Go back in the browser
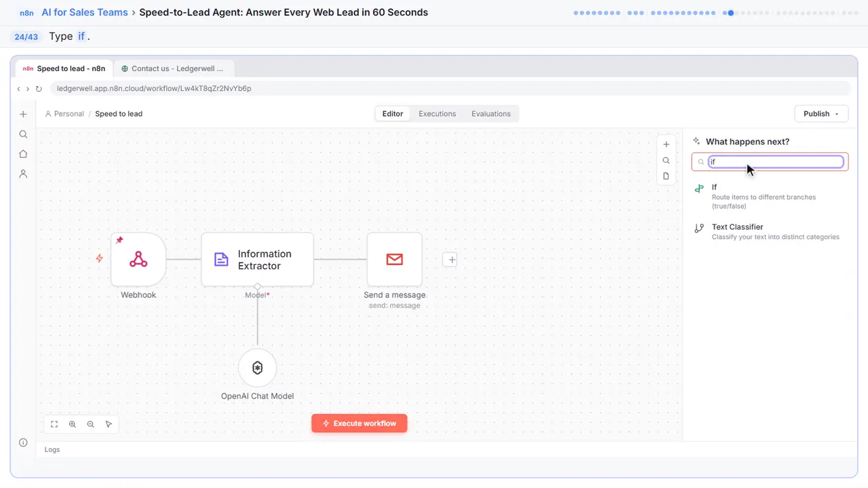 (x=18, y=89)
